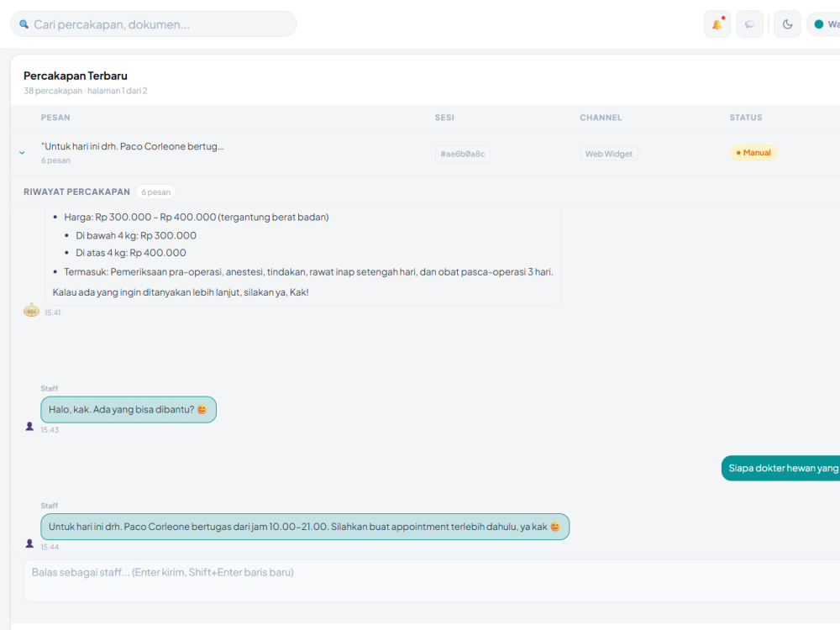Click the staff avatar icon at 15.43
The height and width of the screenshot is (630, 840).
[x=29, y=427]
